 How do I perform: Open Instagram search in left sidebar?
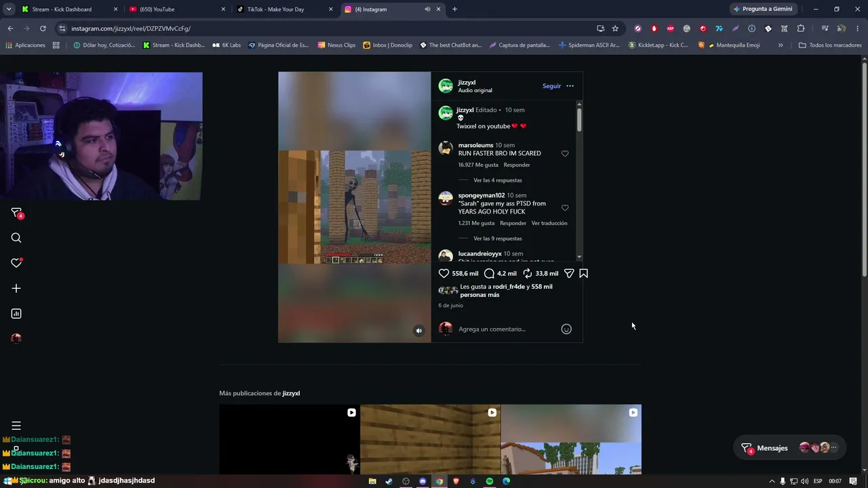coord(16,238)
